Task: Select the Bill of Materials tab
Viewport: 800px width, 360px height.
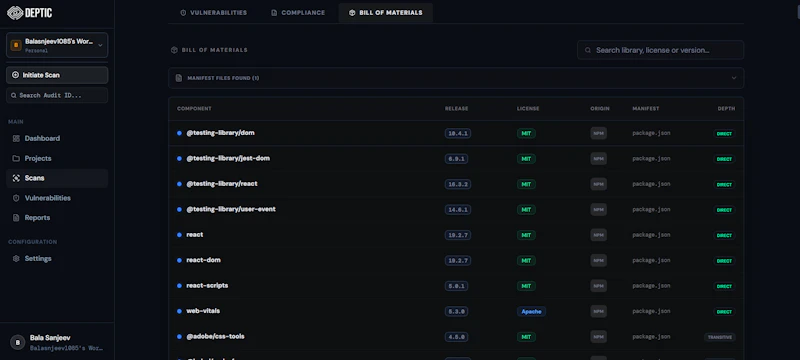Action: [x=386, y=13]
